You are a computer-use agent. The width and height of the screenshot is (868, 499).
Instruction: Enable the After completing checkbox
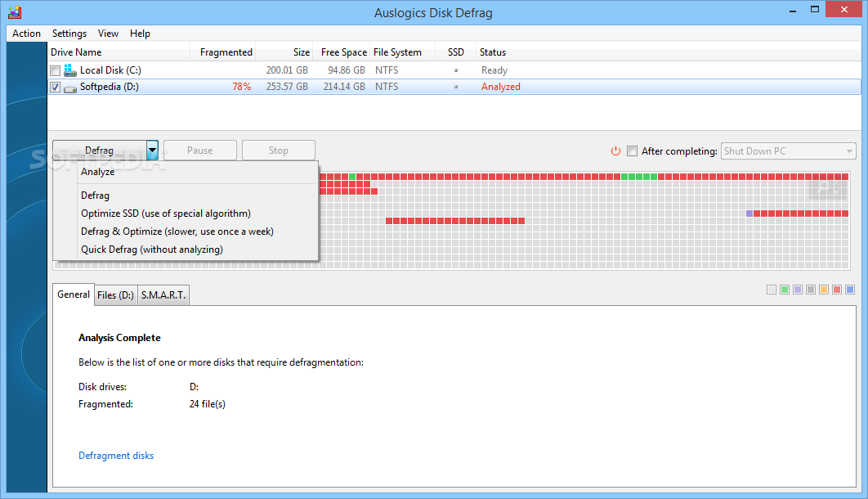coord(632,151)
